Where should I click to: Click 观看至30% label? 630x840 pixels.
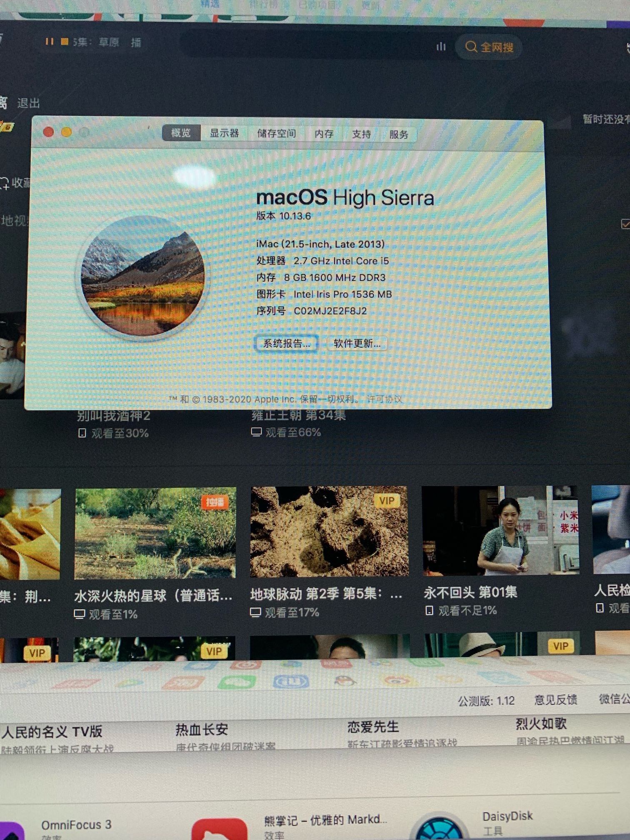coord(120,434)
